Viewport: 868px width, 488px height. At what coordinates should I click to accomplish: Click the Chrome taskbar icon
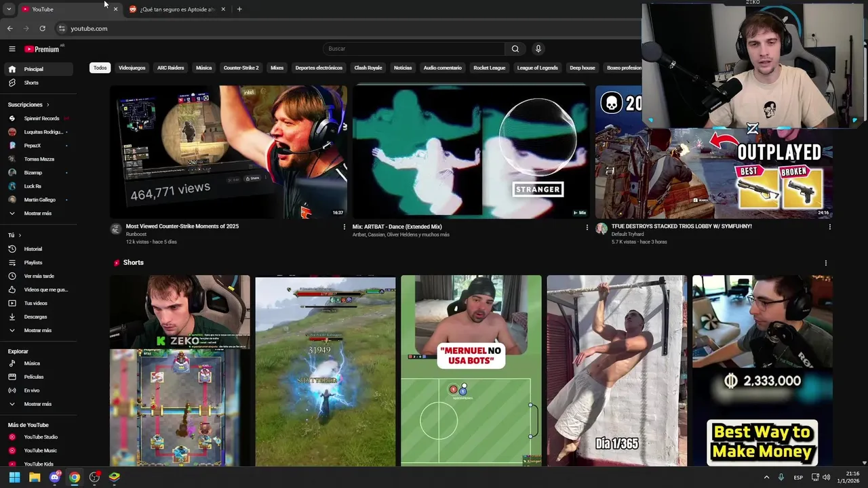[74, 477]
